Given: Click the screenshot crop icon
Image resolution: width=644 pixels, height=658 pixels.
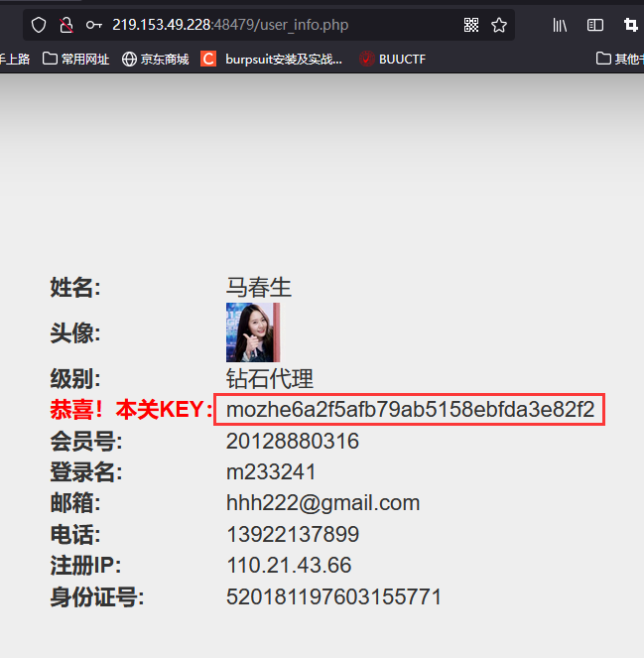Looking at the screenshot, I should [x=630, y=25].
